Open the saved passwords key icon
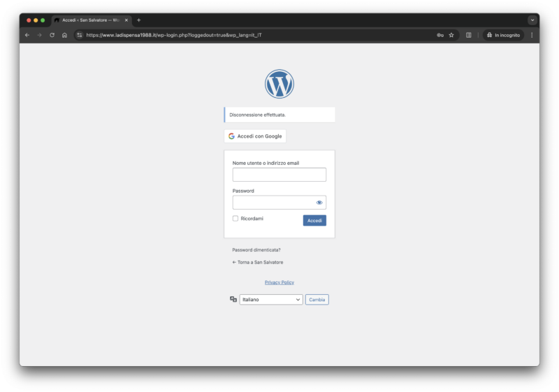Image resolution: width=559 pixels, height=392 pixels. point(440,35)
